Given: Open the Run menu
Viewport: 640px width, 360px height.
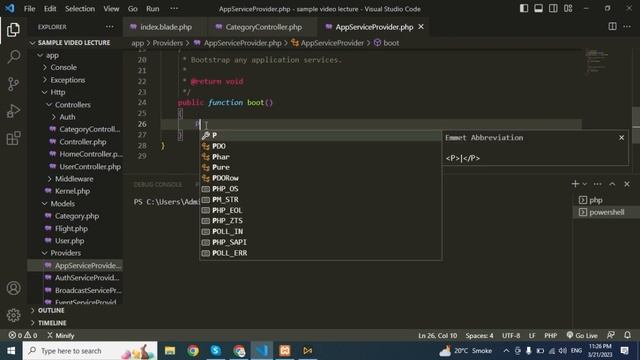Looking at the screenshot, I should pyautogui.click(x=153, y=9).
